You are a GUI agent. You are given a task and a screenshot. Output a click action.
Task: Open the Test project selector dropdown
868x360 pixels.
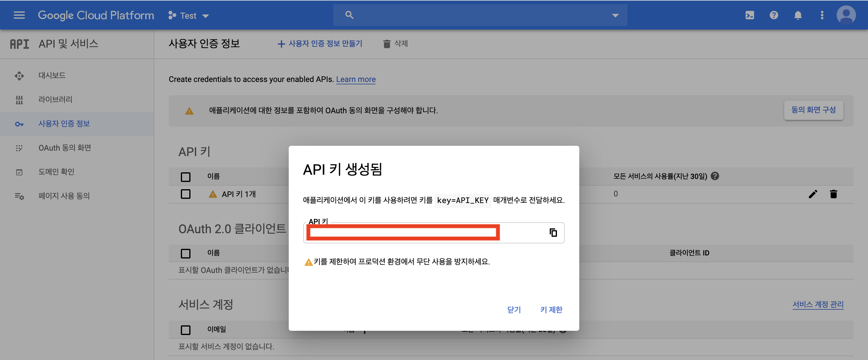189,15
